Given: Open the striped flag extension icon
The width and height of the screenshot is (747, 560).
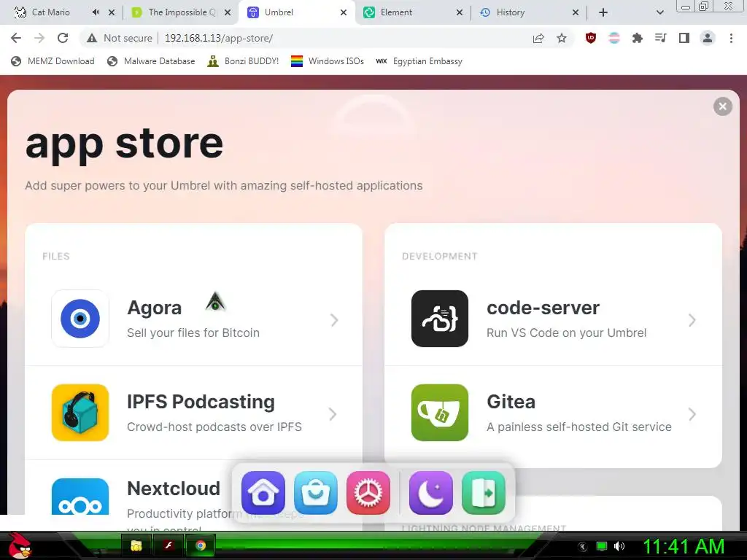Looking at the screenshot, I should 614,38.
